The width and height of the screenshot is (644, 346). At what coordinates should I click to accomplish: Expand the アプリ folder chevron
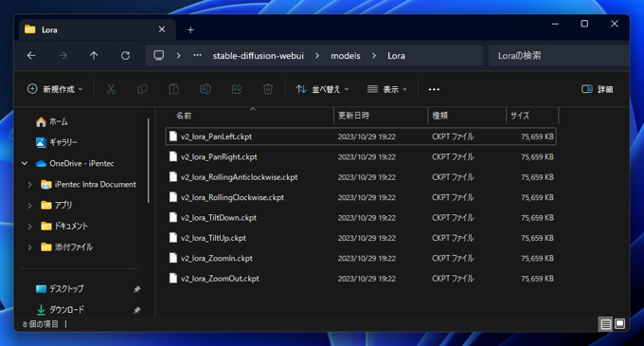(29, 205)
